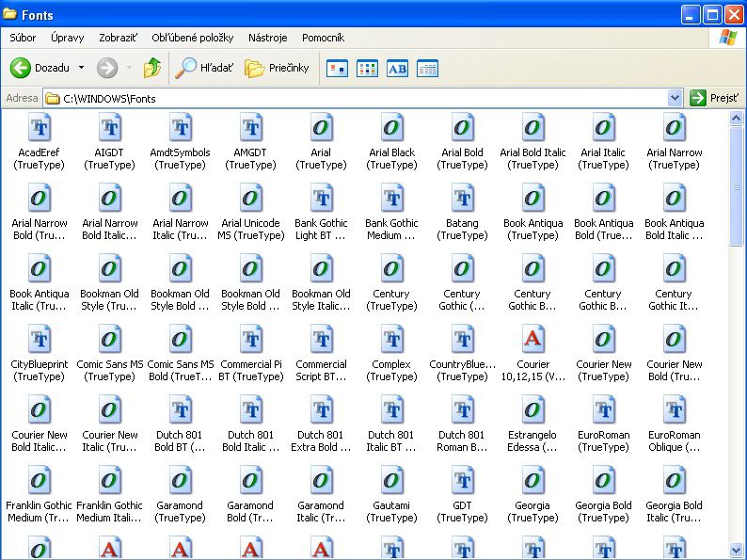Click the grey forward arrow button
The height and width of the screenshot is (560, 747).
point(107,68)
